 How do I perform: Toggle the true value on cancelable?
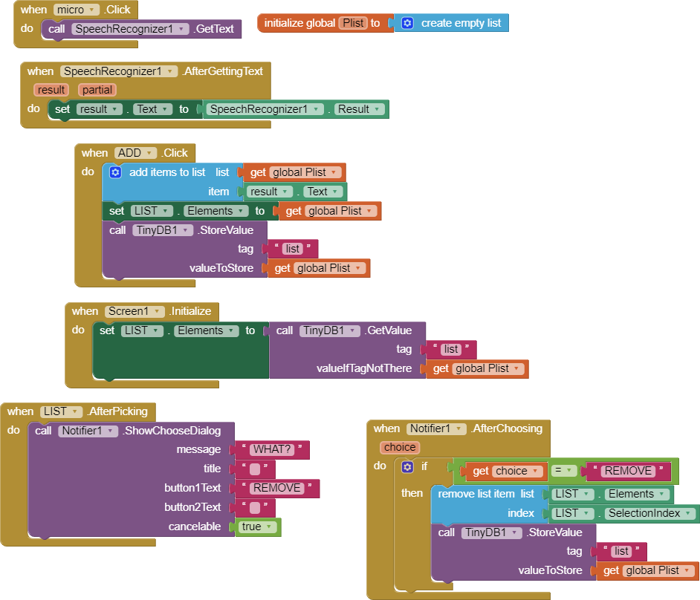(258, 526)
